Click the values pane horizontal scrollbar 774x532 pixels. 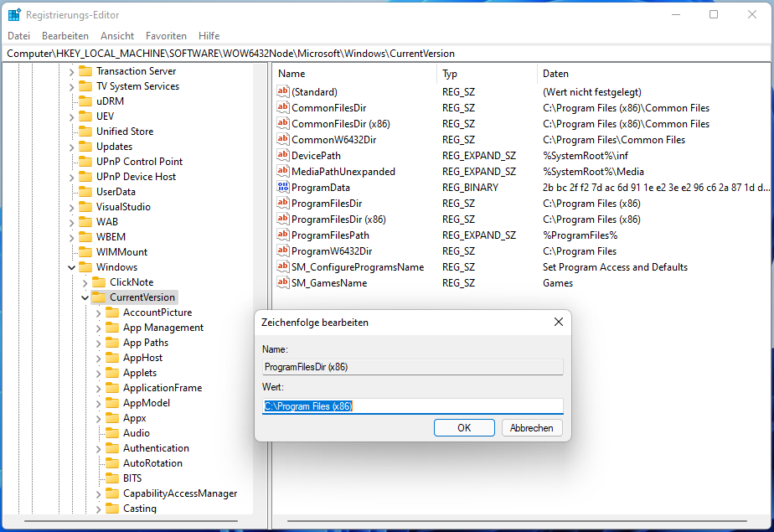pyautogui.click(x=517, y=521)
